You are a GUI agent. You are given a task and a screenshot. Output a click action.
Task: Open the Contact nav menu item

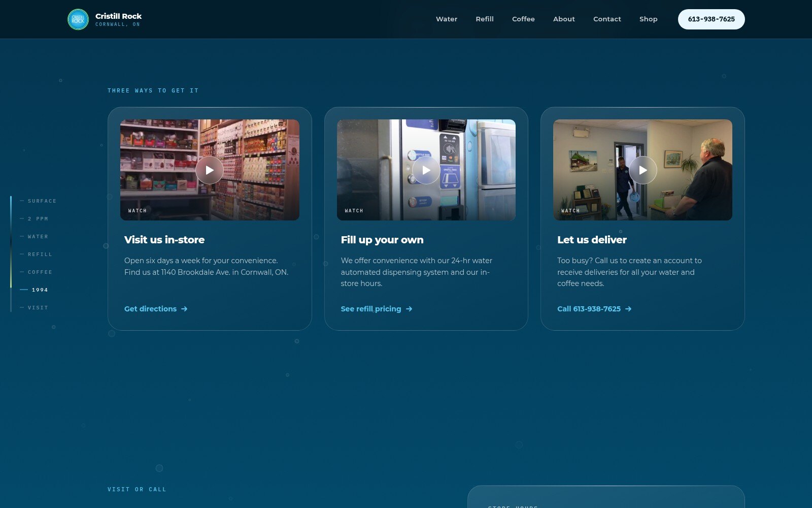607,19
